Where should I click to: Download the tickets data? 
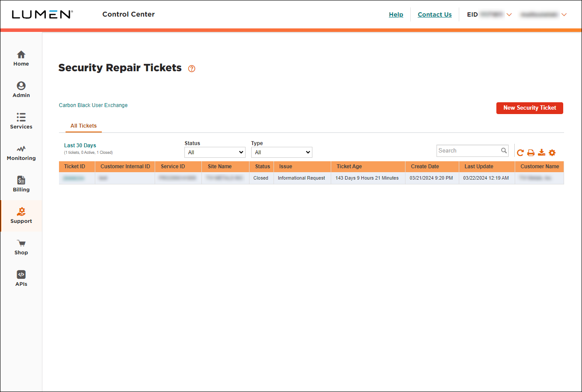point(541,153)
